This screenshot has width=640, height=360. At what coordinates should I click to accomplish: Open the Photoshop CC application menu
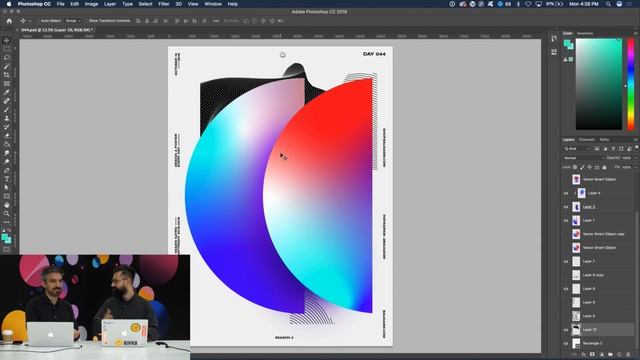click(x=34, y=4)
